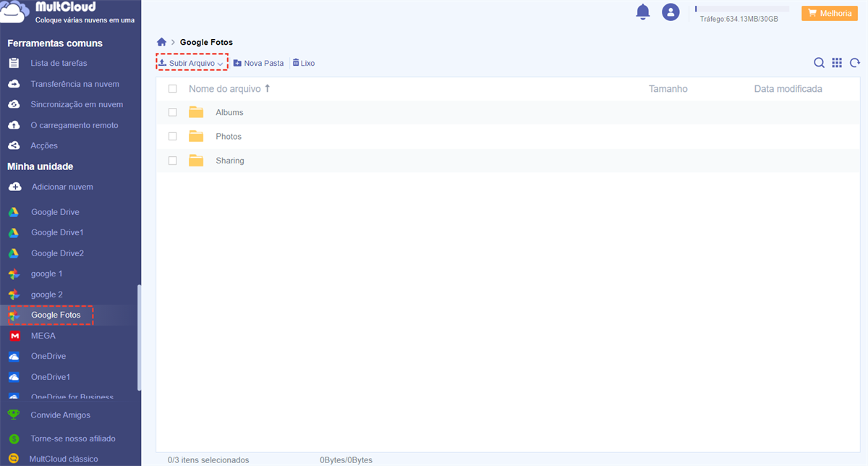Click the 0/3 itens selecionados status
Screen dimensions: 868x466
point(208,459)
